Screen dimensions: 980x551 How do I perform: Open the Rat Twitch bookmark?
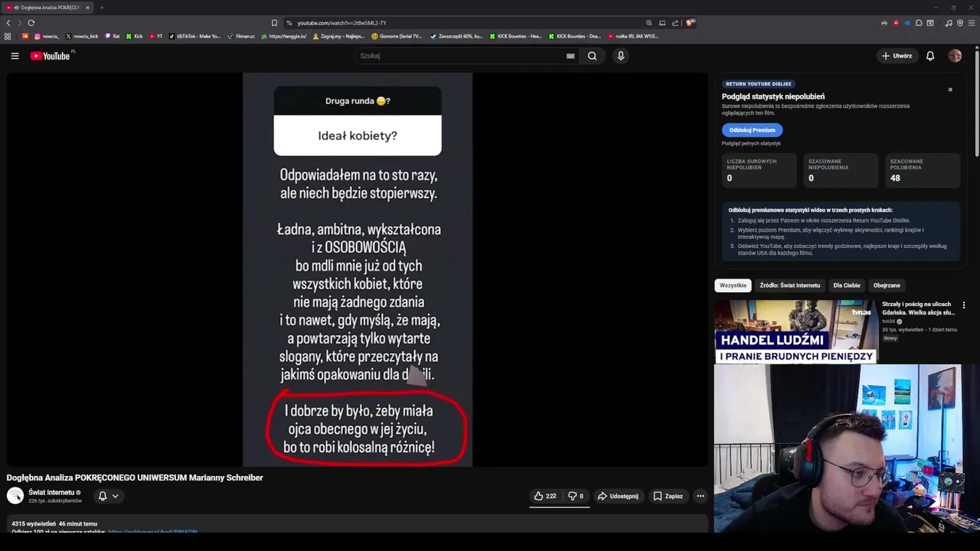point(113,36)
